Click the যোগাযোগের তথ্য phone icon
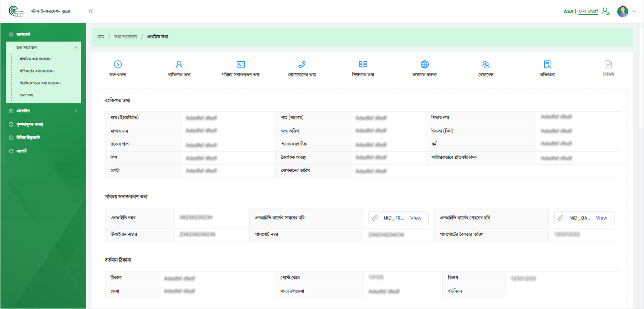Image resolution: width=644 pixels, height=309 pixels. pos(302,64)
